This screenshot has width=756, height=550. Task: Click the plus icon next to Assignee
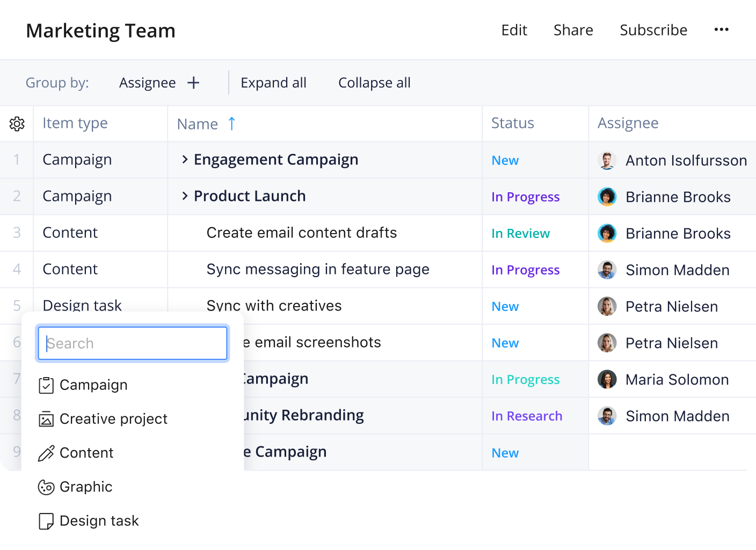tap(193, 83)
